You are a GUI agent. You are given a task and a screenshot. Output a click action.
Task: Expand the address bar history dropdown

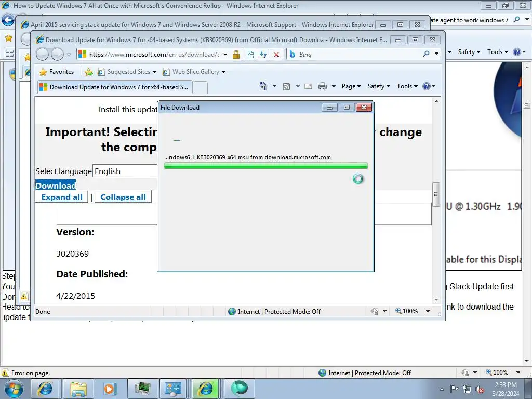click(x=225, y=54)
